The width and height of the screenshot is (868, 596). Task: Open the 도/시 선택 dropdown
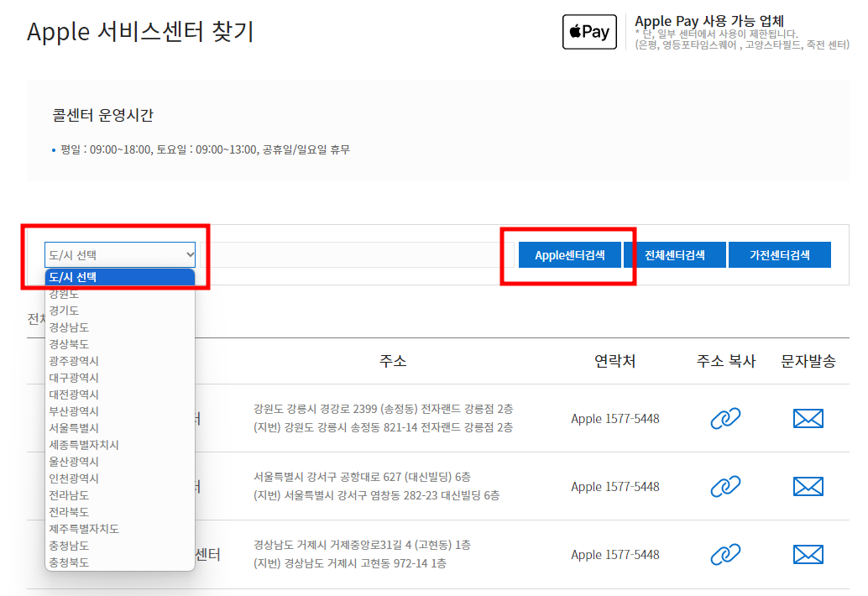(119, 254)
